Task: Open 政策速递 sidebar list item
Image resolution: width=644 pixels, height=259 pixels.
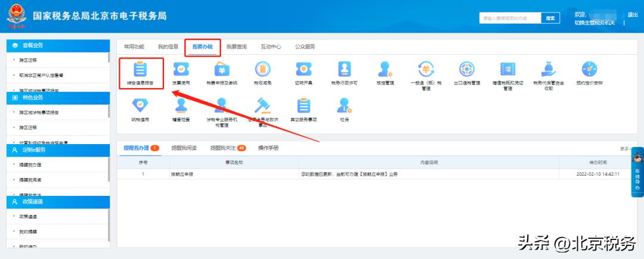Action: (29, 217)
